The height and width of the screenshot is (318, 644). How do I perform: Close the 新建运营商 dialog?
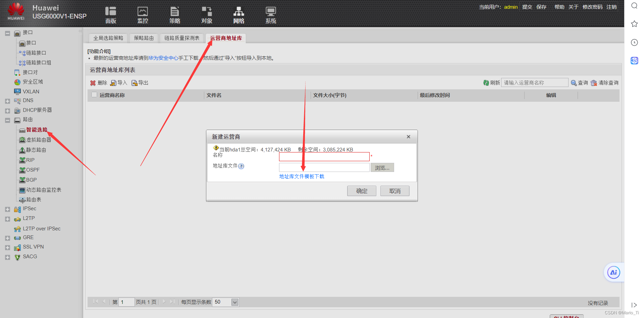click(408, 137)
